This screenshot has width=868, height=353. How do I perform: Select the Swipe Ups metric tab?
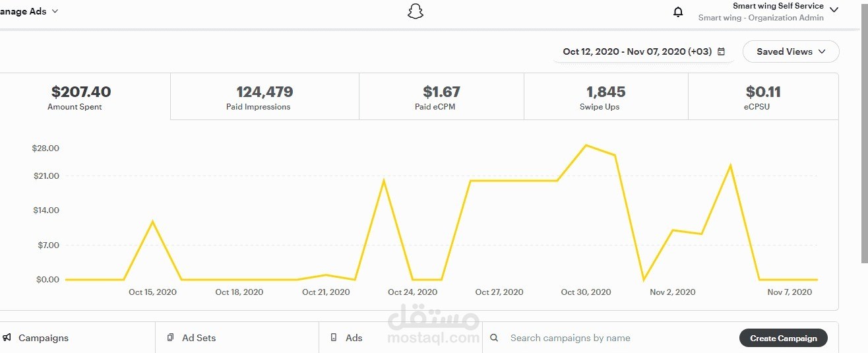[606, 96]
